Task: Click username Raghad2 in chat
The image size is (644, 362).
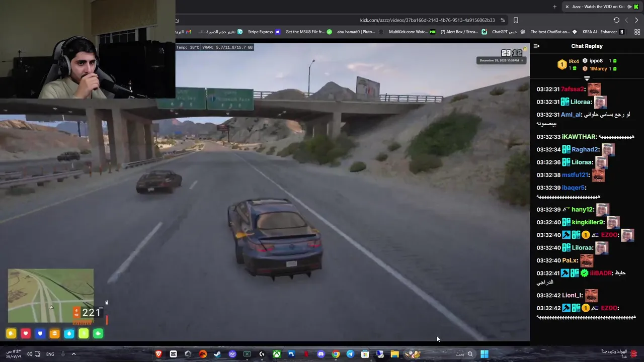Action: point(585,149)
